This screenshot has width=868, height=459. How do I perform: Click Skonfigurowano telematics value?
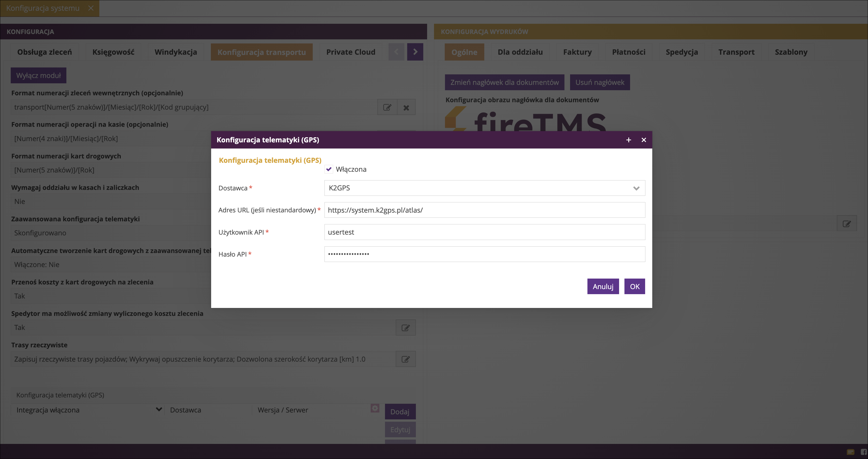click(x=40, y=233)
